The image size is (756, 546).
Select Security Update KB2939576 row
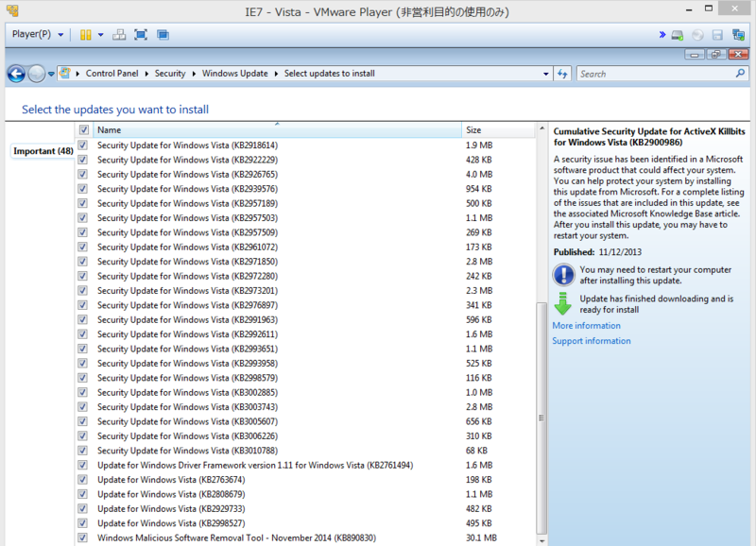tap(305, 189)
